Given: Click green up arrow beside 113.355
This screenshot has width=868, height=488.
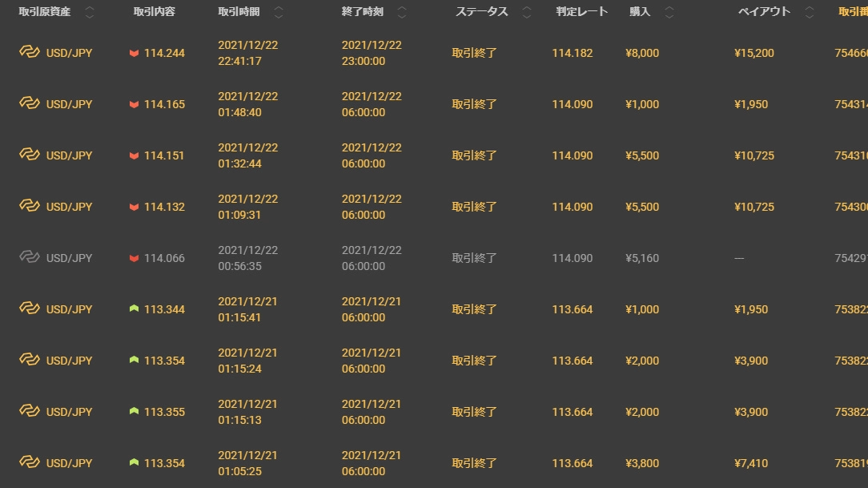Looking at the screenshot, I should [134, 412].
